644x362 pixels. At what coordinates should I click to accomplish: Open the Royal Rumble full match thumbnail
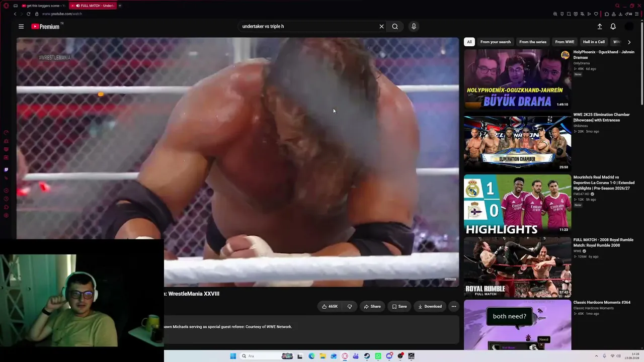click(x=517, y=267)
